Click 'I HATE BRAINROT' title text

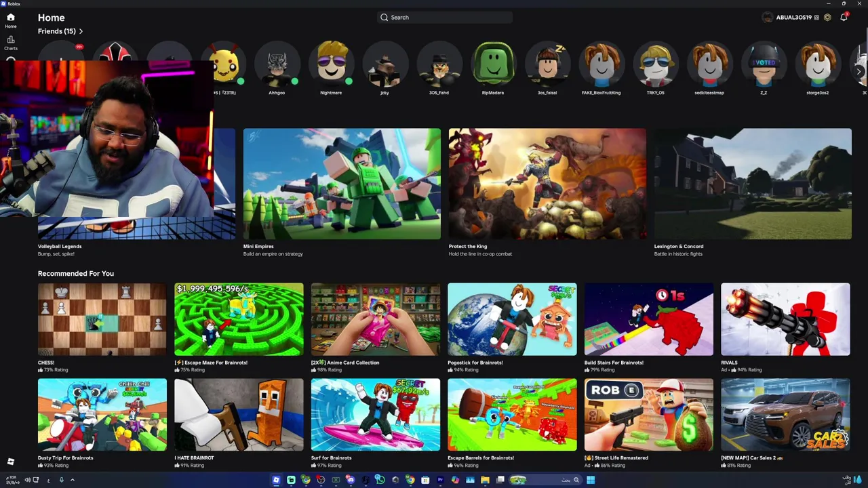coord(194,458)
